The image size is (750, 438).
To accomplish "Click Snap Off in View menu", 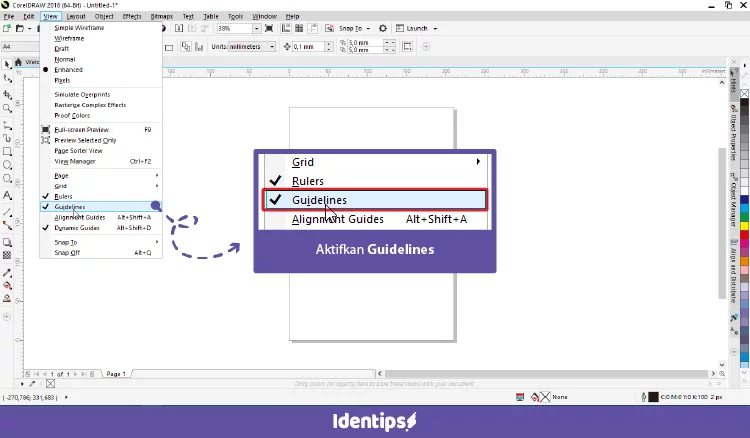I will [x=101, y=252].
